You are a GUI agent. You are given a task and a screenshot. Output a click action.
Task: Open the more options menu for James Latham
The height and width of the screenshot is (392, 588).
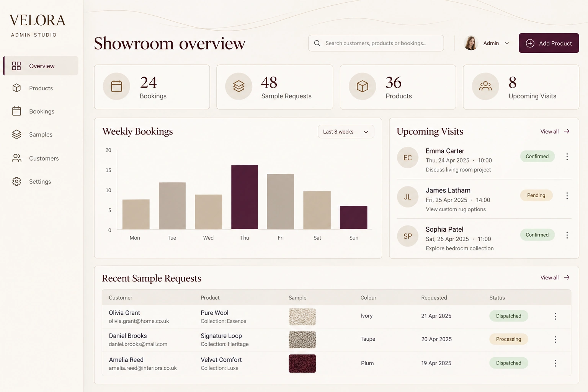(567, 196)
